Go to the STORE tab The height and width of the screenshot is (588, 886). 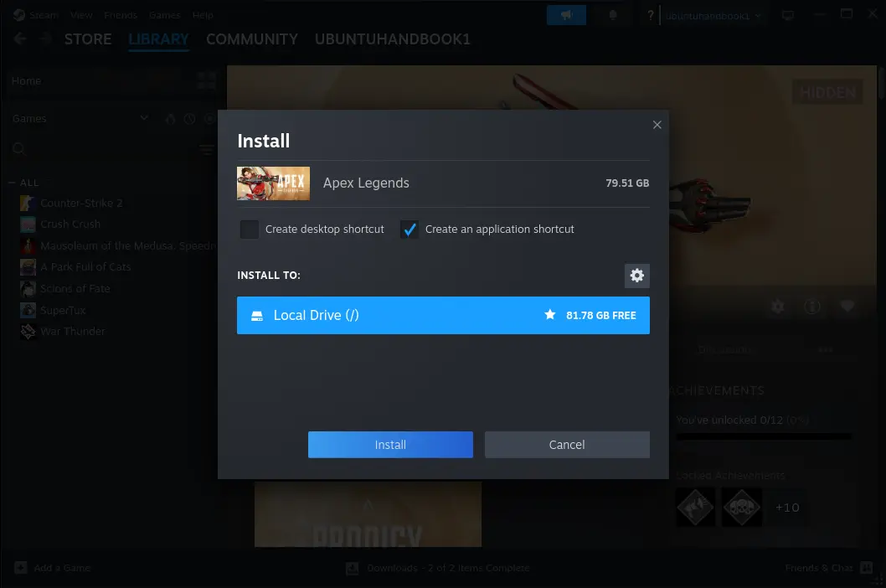coord(88,39)
